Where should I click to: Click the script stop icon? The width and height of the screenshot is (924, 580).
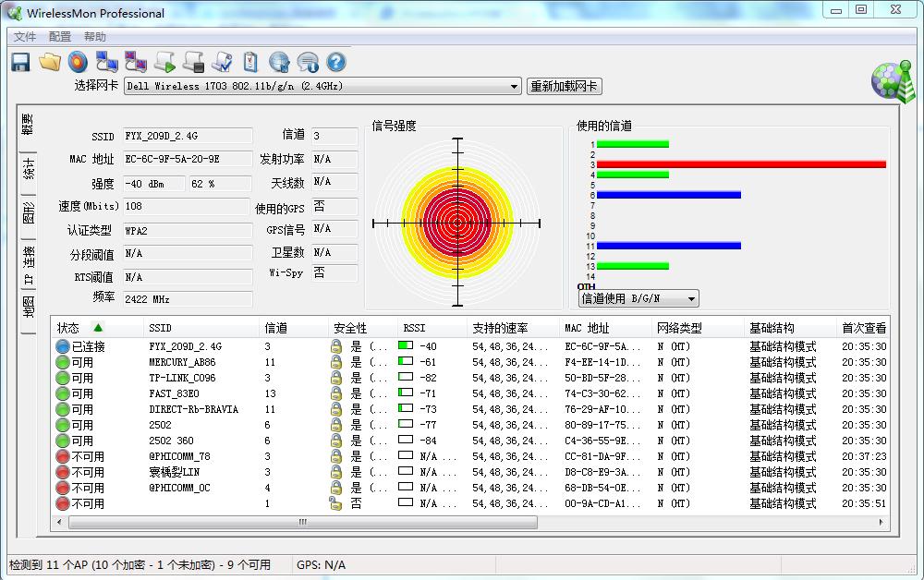coord(193,62)
